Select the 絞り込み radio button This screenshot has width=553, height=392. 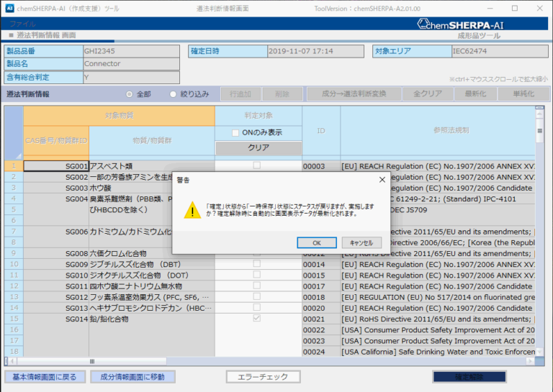(173, 94)
